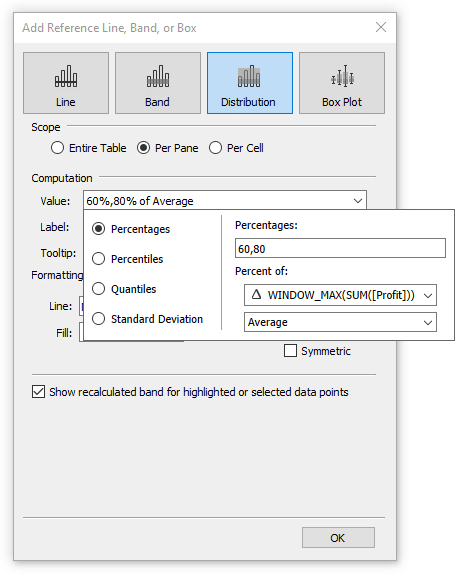
Task: Open the WINDOW_MAX(SUM([Profit])) field dropdown
Action: tap(340, 295)
